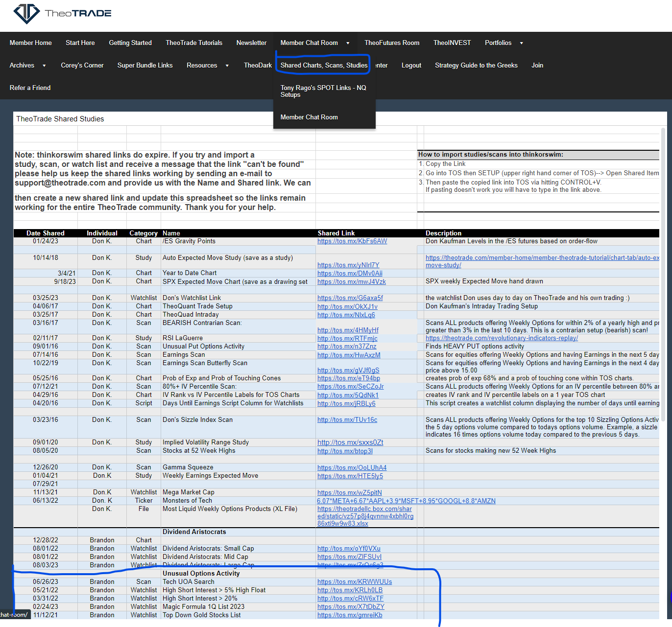The height and width of the screenshot is (627, 672).
Task: Open TheoINVEST page
Action: click(x=452, y=43)
